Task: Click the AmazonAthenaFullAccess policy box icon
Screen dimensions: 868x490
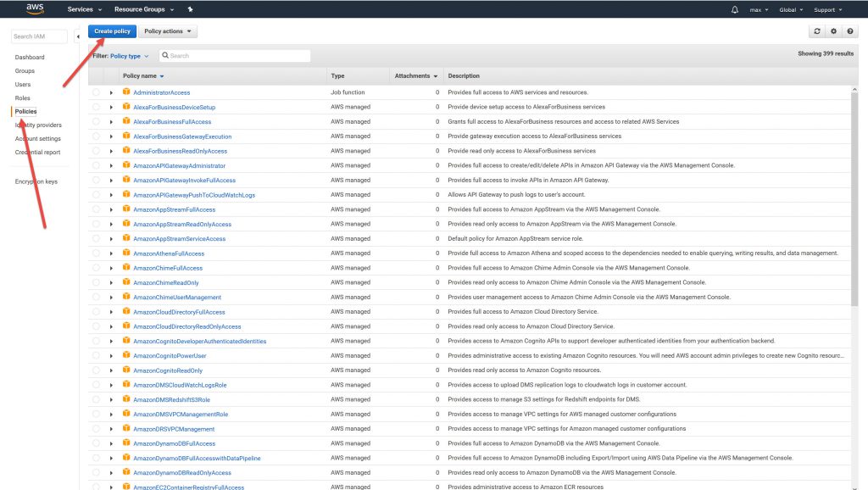Action: [126, 253]
